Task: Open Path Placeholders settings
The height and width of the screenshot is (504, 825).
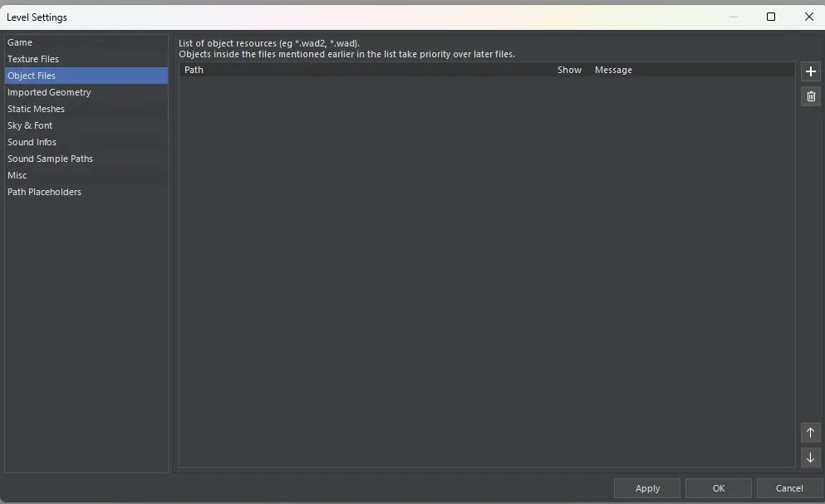Action: coord(44,192)
